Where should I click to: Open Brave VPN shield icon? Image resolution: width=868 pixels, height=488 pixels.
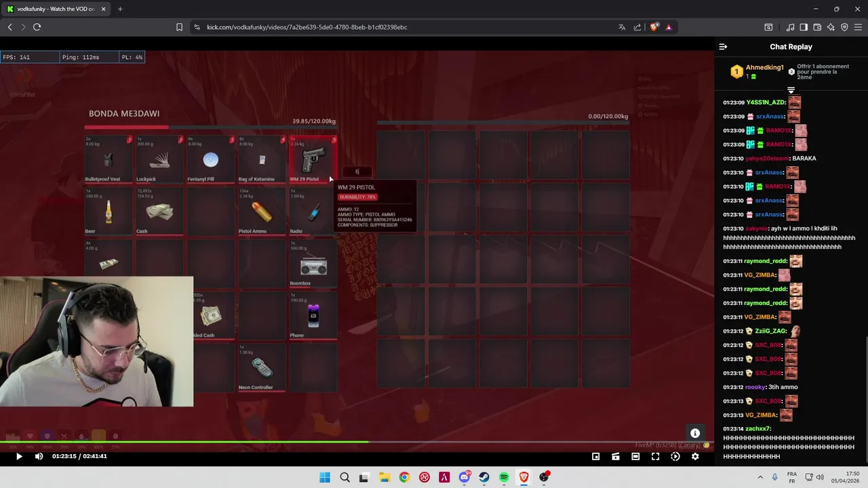tap(844, 27)
